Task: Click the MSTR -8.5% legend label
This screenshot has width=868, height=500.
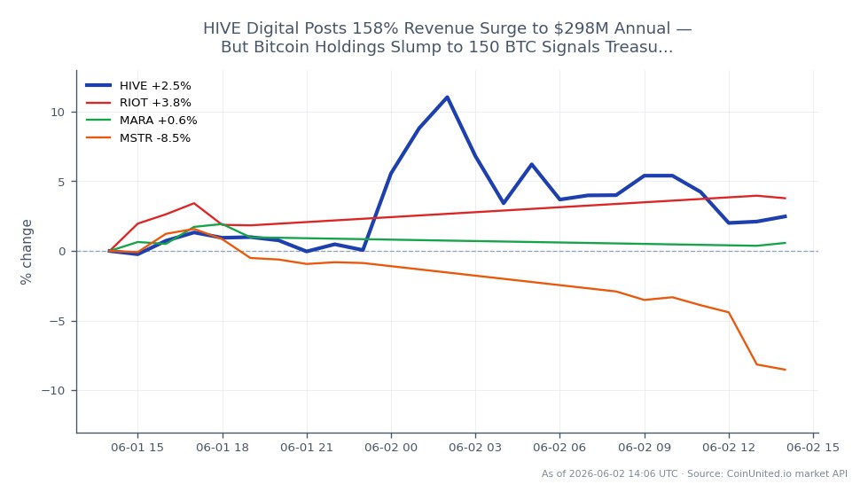Action: click(x=155, y=138)
